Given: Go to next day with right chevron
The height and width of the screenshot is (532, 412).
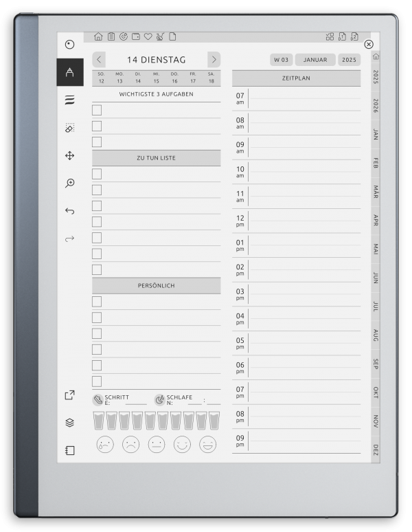Looking at the screenshot, I should pos(214,60).
